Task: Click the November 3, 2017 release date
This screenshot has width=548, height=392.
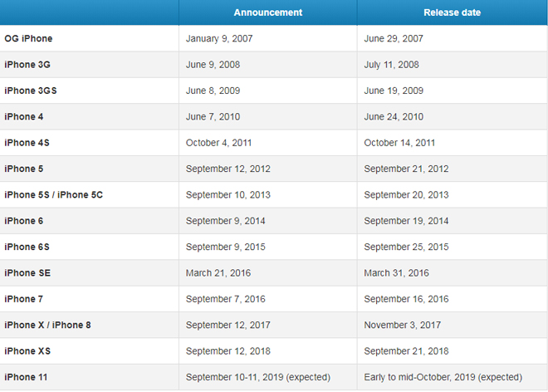Action: click(x=402, y=325)
